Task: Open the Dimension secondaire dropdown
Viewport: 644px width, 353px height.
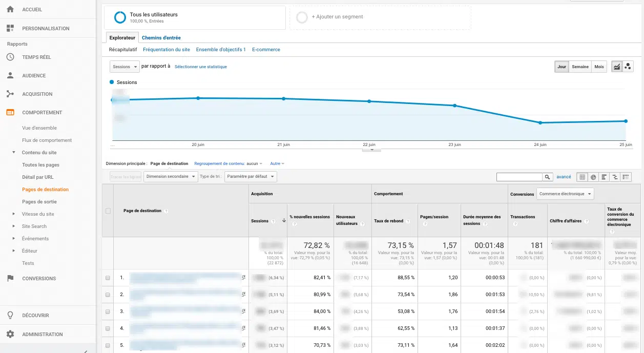Action: point(171,177)
